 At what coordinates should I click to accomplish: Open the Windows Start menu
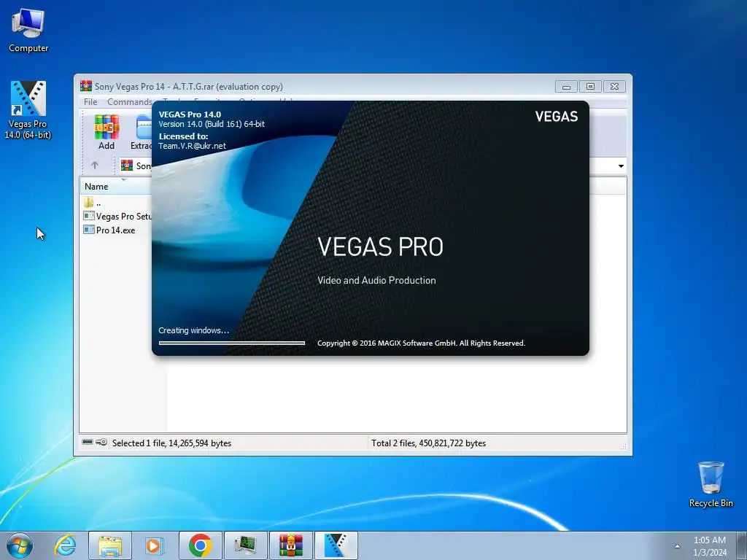pos(20,545)
